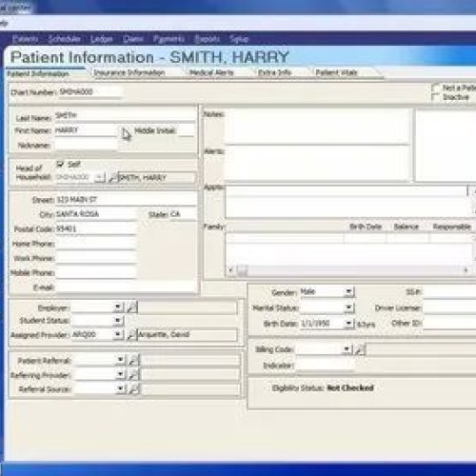Image resolution: width=476 pixels, height=476 pixels.
Task: Click the First Name field containing HARRY
Action: pyautogui.click(x=86, y=130)
